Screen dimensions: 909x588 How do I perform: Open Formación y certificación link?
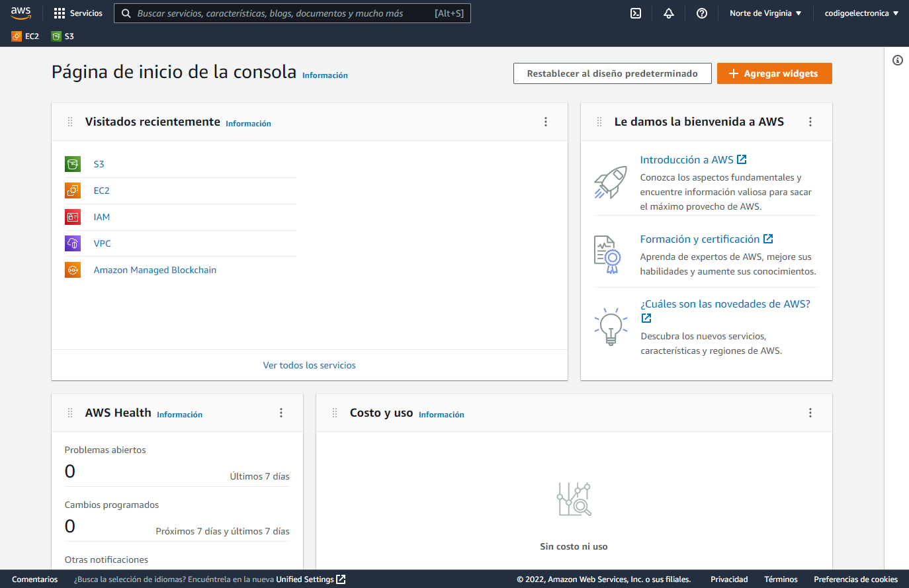[x=707, y=239]
